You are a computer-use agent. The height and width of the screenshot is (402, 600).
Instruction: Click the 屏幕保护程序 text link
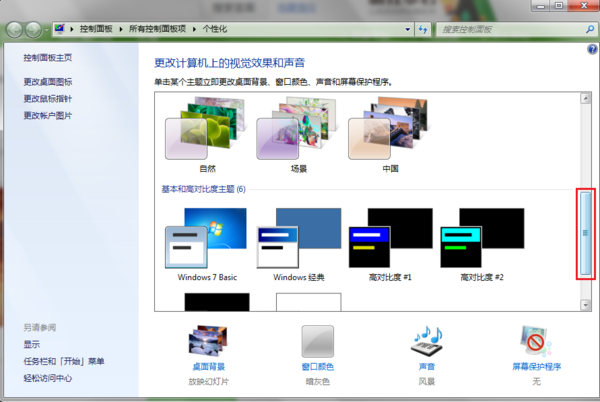pos(536,366)
